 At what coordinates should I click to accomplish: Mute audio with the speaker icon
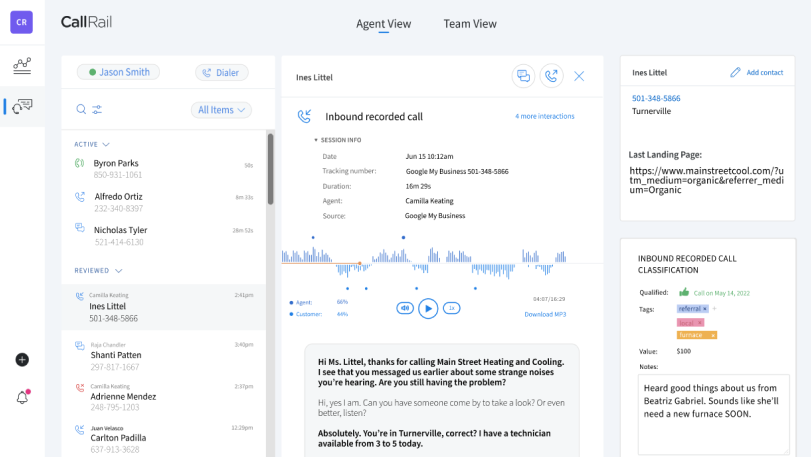(404, 308)
